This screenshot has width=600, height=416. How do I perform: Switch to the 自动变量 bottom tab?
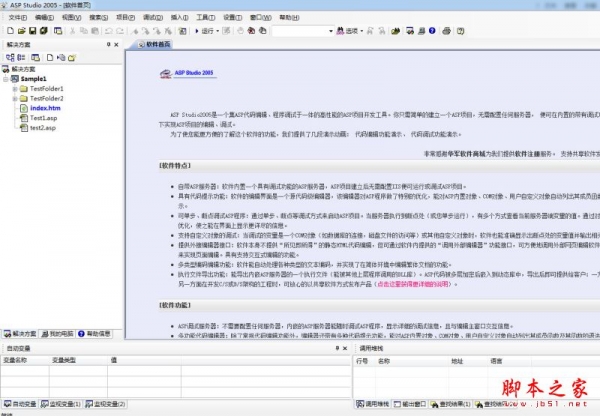coord(20,404)
